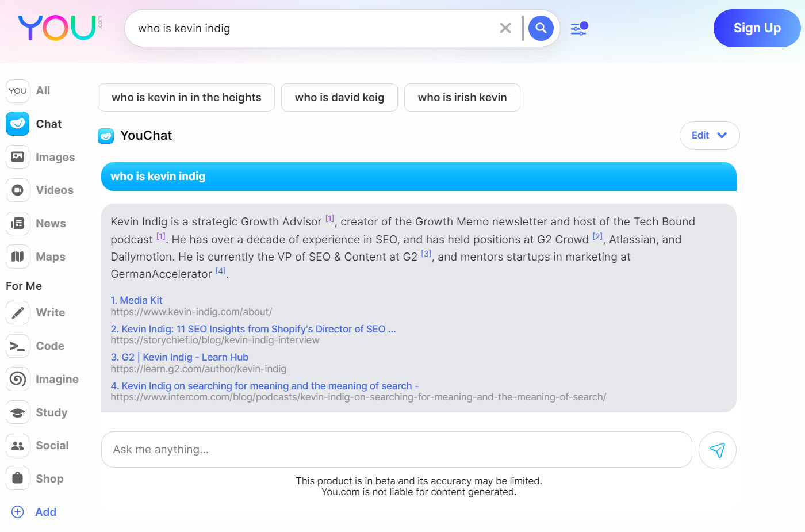Click the "Imagine" label
The image size is (805, 532).
tap(57, 380)
